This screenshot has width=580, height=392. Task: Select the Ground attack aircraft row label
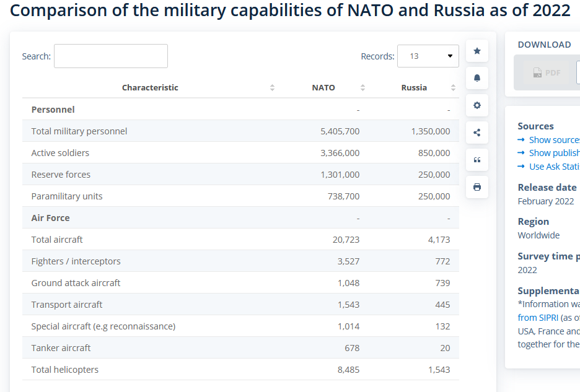[x=76, y=283]
